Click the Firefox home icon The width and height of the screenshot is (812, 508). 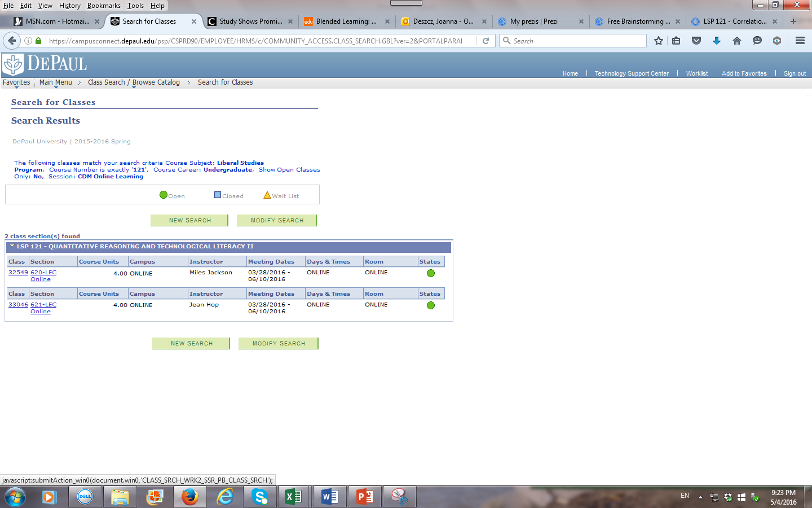tap(737, 41)
